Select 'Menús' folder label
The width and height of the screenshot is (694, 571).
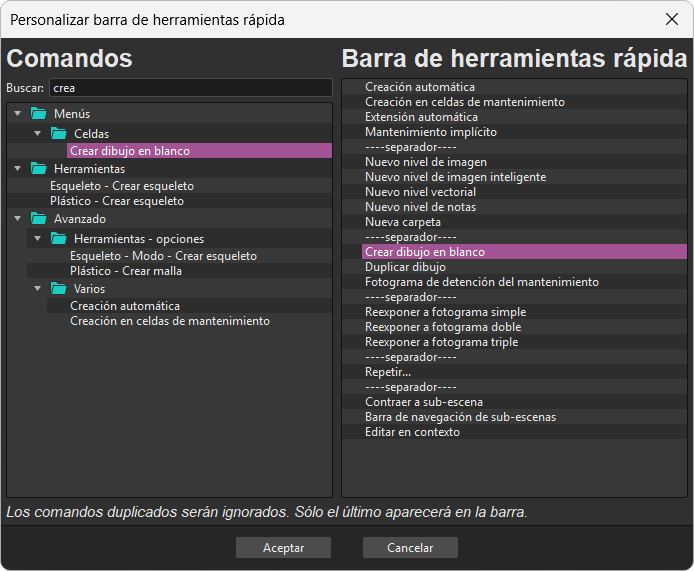click(x=72, y=114)
